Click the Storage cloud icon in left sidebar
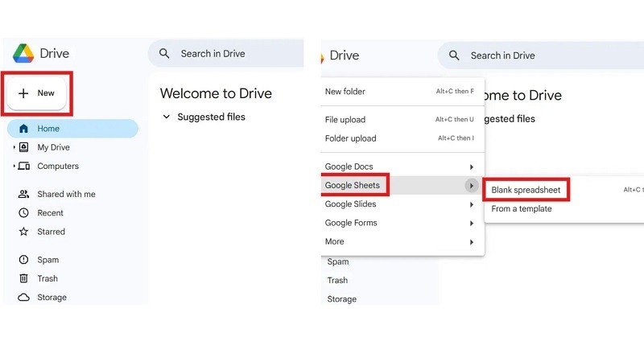The width and height of the screenshot is (644, 362). (24, 297)
